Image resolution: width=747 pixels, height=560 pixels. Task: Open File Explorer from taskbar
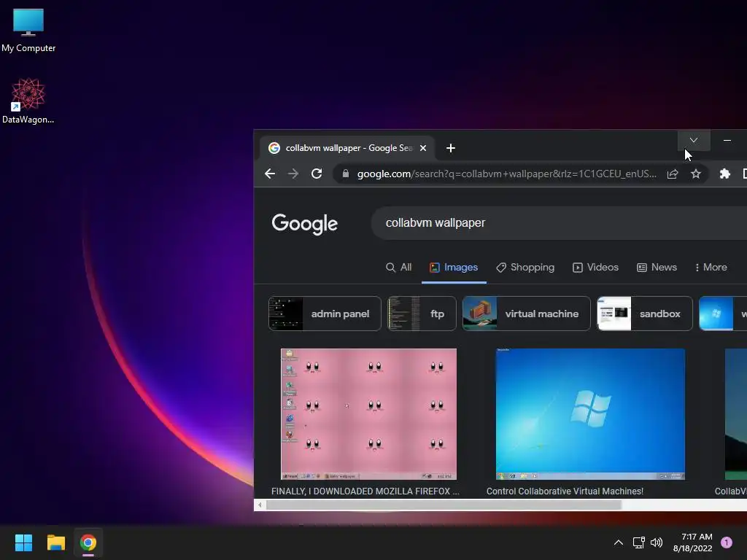55,542
